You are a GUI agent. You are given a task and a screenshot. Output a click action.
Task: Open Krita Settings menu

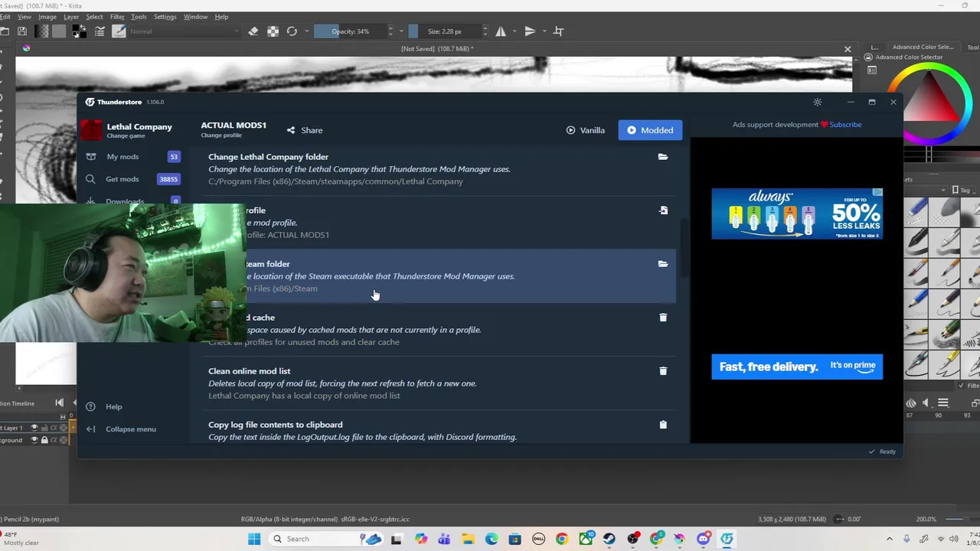pos(165,17)
